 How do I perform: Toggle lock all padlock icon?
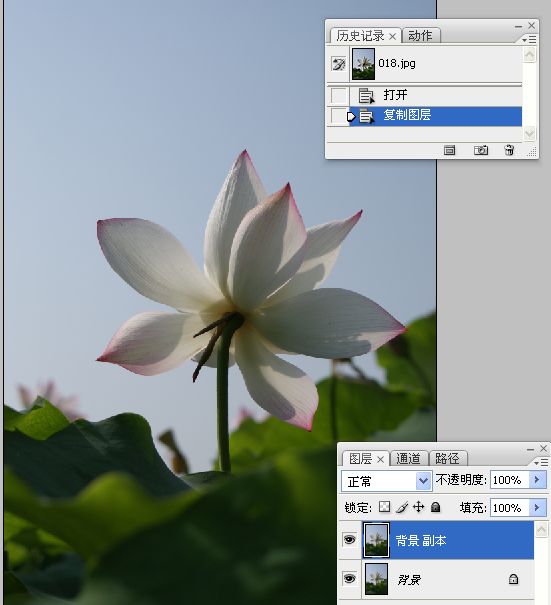tap(436, 507)
